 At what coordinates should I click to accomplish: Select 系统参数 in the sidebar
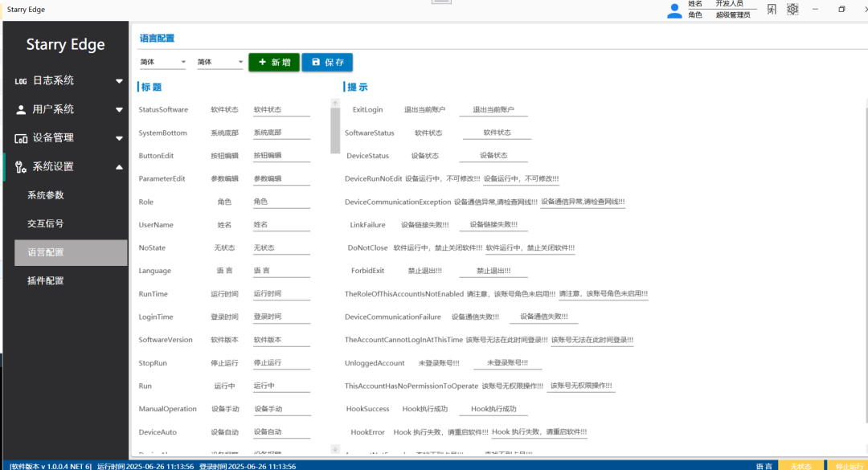[70, 194]
